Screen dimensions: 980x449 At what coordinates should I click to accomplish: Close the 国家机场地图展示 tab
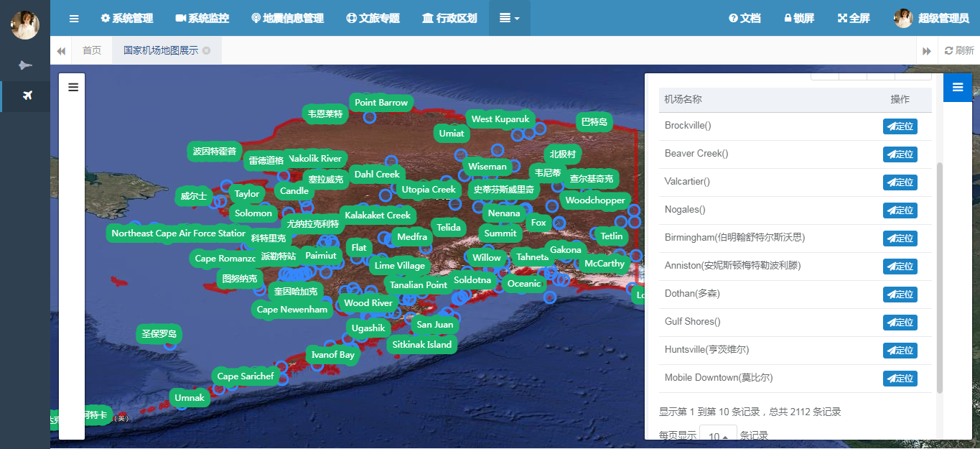[x=207, y=50]
